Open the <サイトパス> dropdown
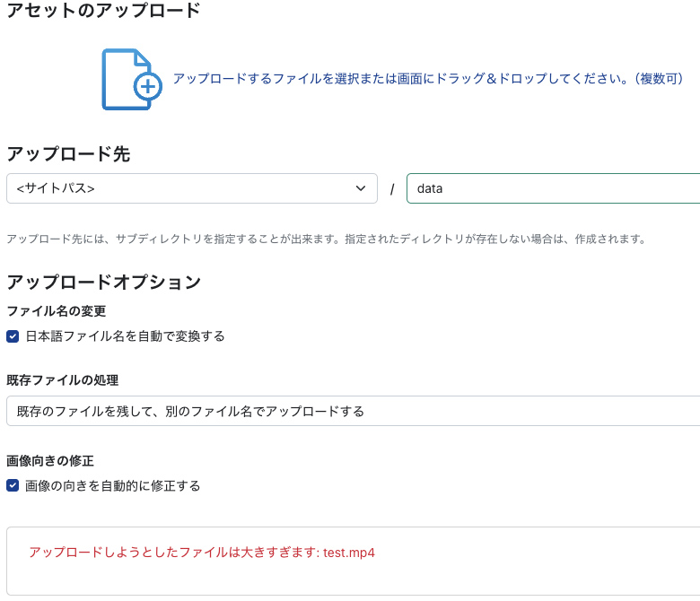Viewport: 700px width, 601px height. (191, 188)
